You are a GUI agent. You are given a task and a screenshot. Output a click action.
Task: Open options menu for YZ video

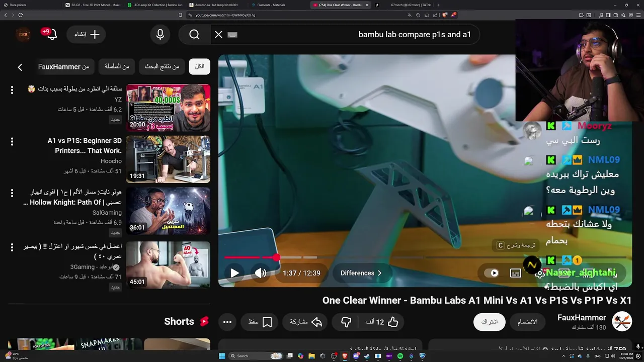[x=12, y=89]
